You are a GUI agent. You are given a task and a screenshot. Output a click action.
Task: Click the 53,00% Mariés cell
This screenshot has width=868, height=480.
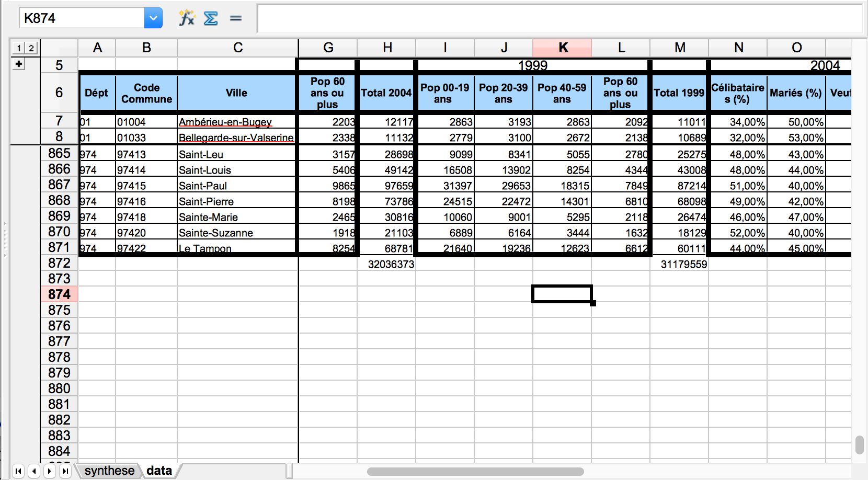click(x=796, y=138)
